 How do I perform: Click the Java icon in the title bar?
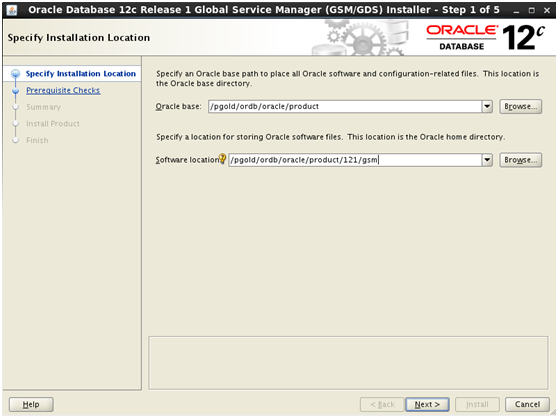click(12, 10)
